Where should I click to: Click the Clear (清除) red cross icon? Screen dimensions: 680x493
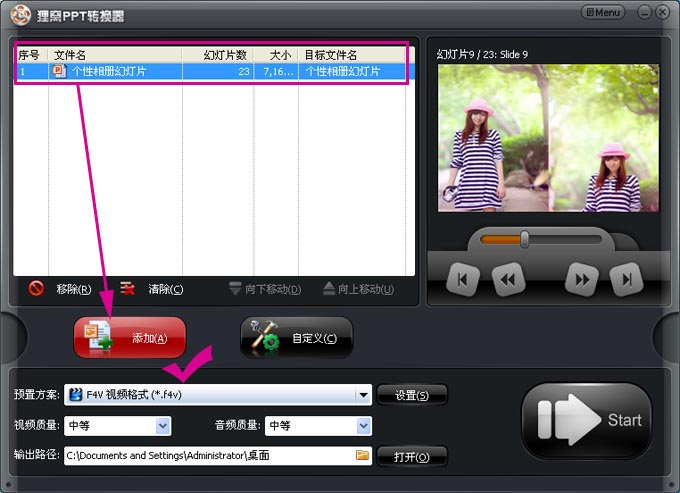[x=128, y=288]
